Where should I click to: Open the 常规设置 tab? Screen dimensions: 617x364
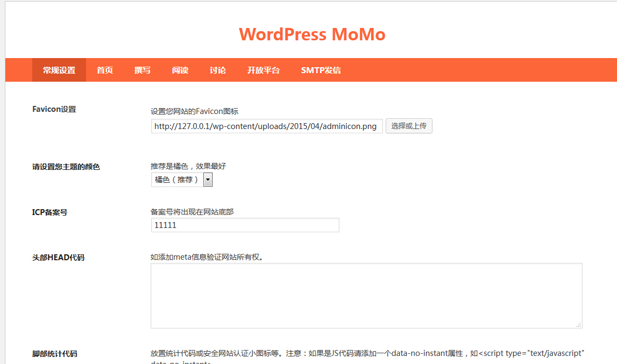(59, 70)
